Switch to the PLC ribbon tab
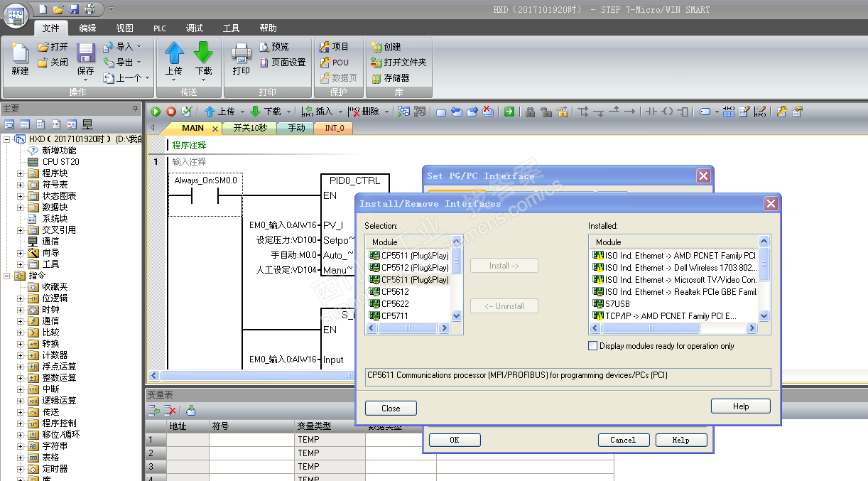The height and width of the screenshot is (481, 868). click(x=160, y=28)
